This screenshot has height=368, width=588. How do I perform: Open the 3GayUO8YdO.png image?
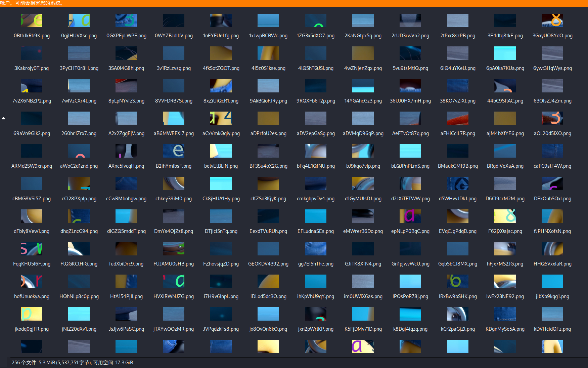552,21
